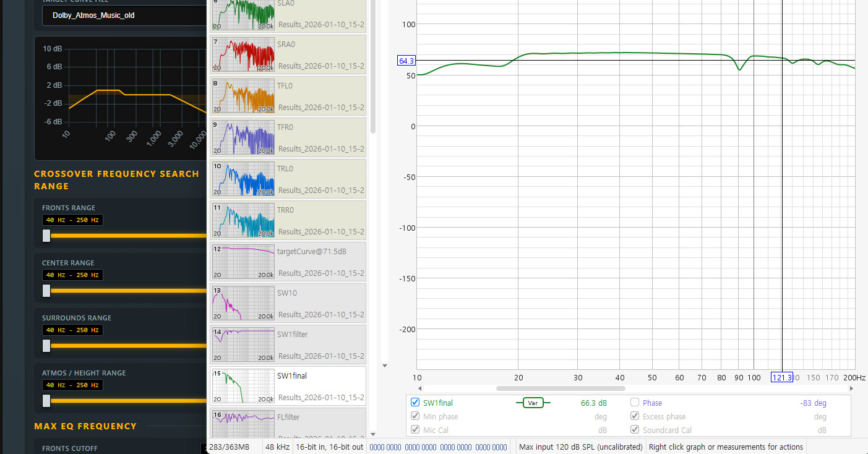Click the Max input 120 dB SPL status

click(x=581, y=447)
